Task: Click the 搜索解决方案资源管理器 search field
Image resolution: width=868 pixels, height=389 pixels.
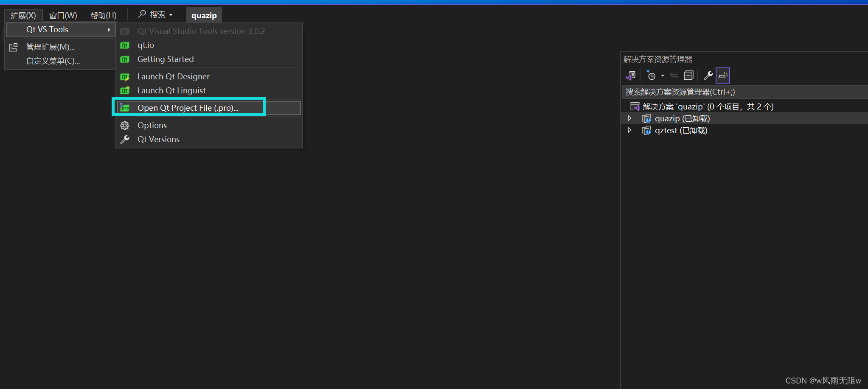Action: tap(745, 92)
